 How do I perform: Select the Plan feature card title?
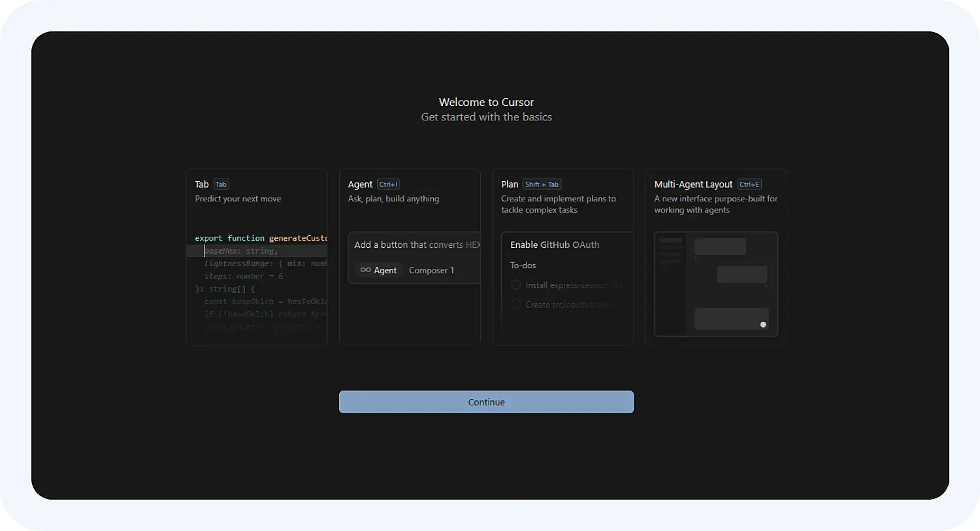pos(510,184)
